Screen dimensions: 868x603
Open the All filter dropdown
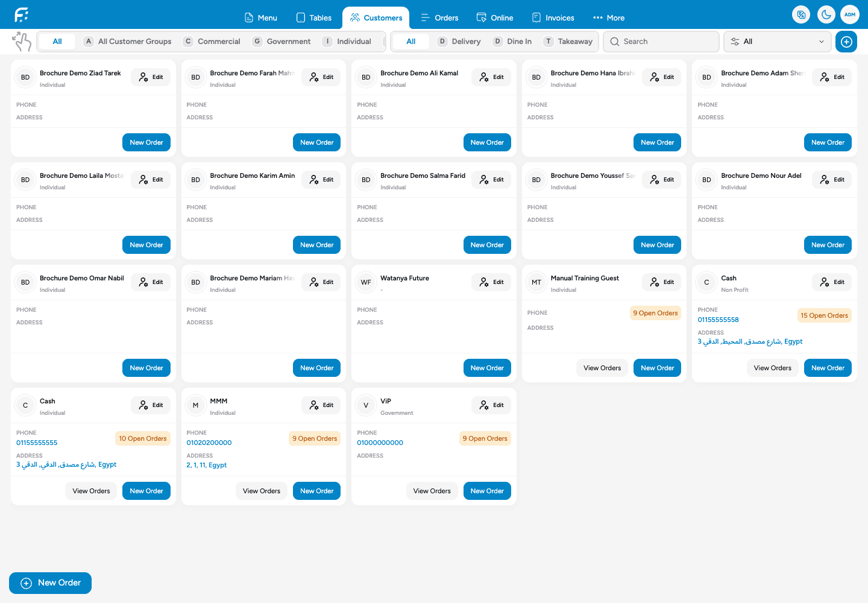(x=777, y=42)
